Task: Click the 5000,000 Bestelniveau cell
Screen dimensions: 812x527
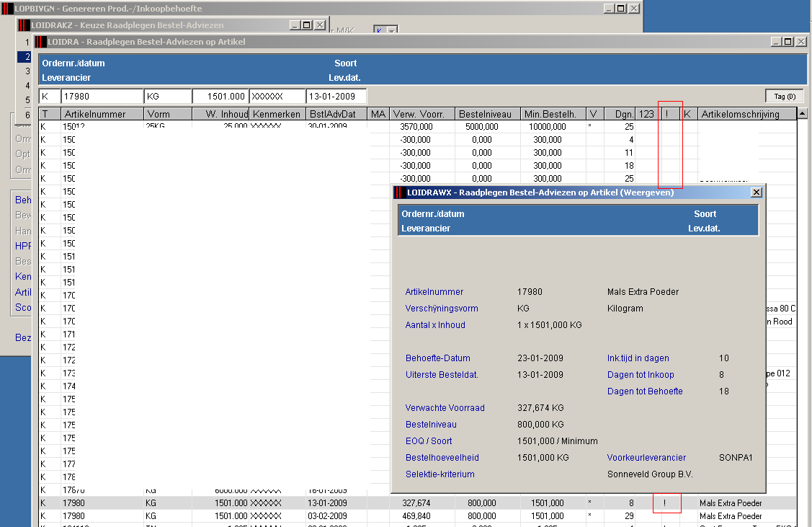Action: click(x=481, y=127)
